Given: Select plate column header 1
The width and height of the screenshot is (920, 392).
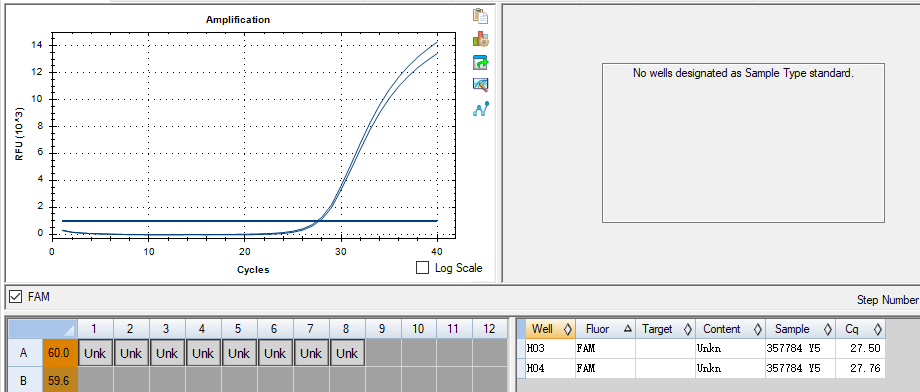Looking at the screenshot, I should pyautogui.click(x=95, y=329).
